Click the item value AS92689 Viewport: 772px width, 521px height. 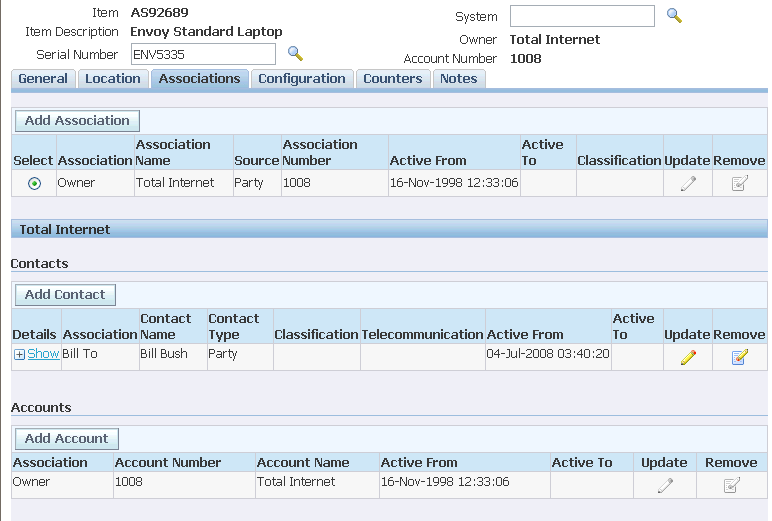coord(160,12)
